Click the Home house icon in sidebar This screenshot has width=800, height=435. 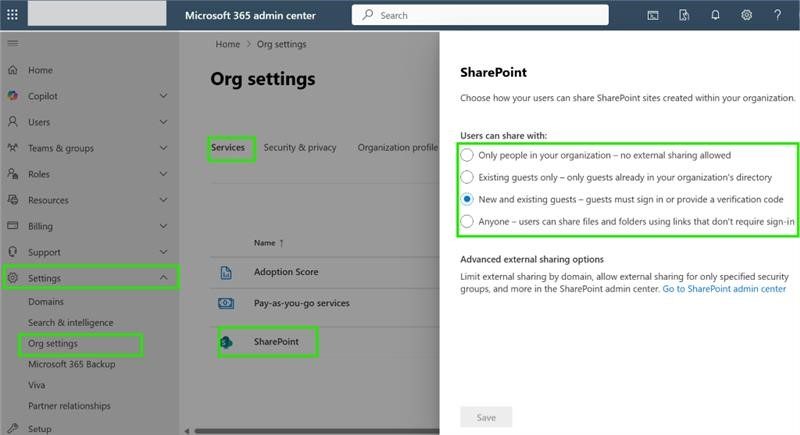[13, 70]
